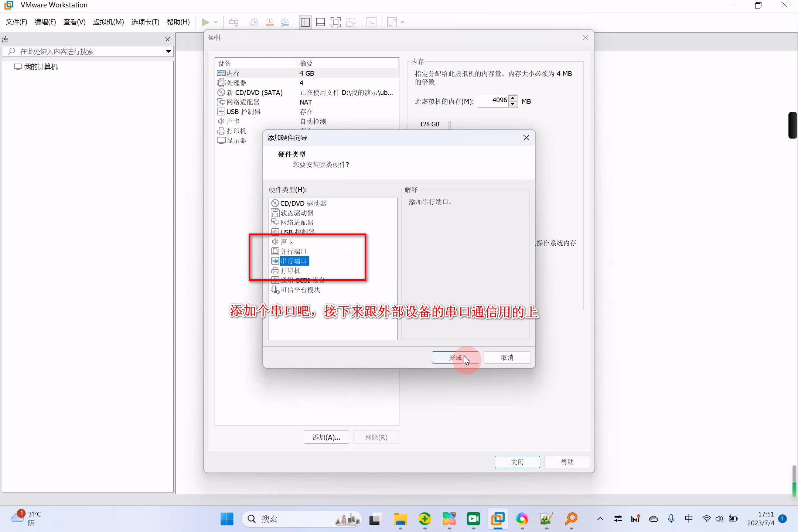The image size is (798, 532).
Task: Select 串行端口 hardware type
Action: click(290, 261)
